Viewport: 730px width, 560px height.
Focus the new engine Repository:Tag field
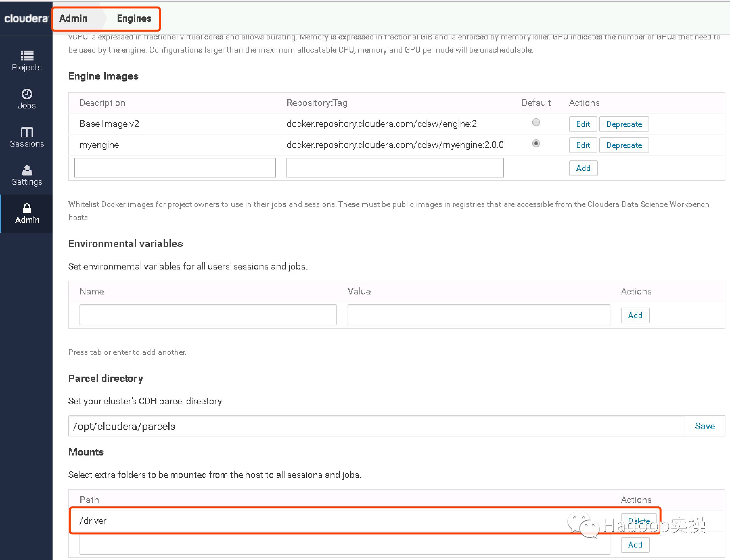pos(395,168)
